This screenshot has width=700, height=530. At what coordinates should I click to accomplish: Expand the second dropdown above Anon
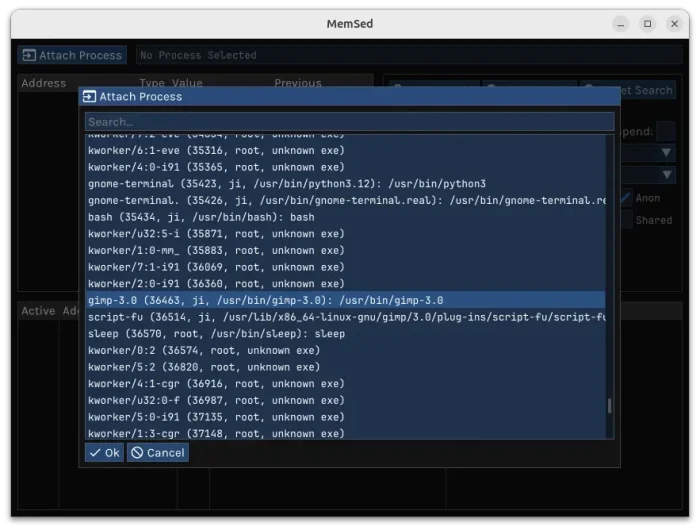click(x=666, y=175)
